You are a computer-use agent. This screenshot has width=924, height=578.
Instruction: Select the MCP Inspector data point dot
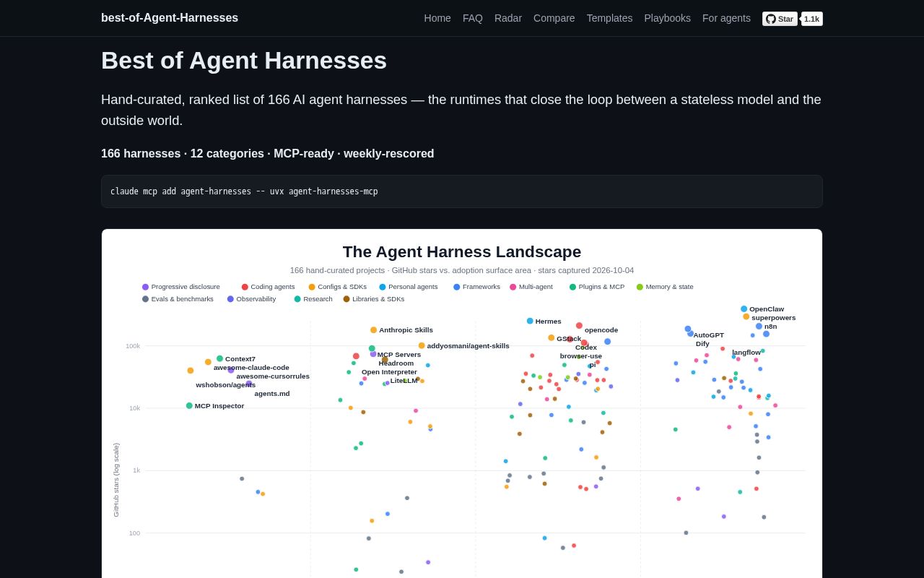click(189, 406)
